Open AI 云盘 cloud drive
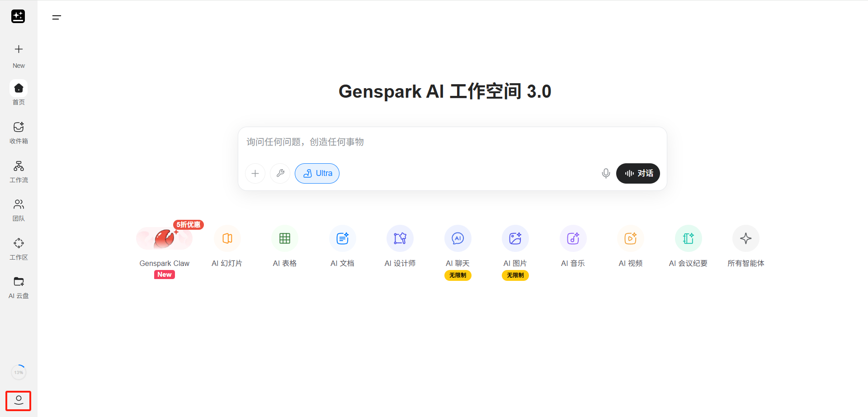Viewport: 868px width, 417px height. (19, 287)
